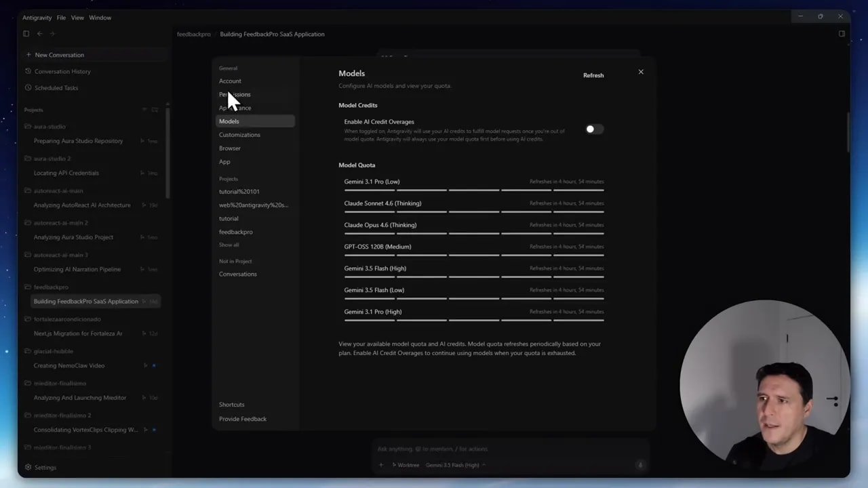The width and height of the screenshot is (868, 488).
Task: Open Analyzing And Launching Mieditor conversation
Action: (x=80, y=398)
